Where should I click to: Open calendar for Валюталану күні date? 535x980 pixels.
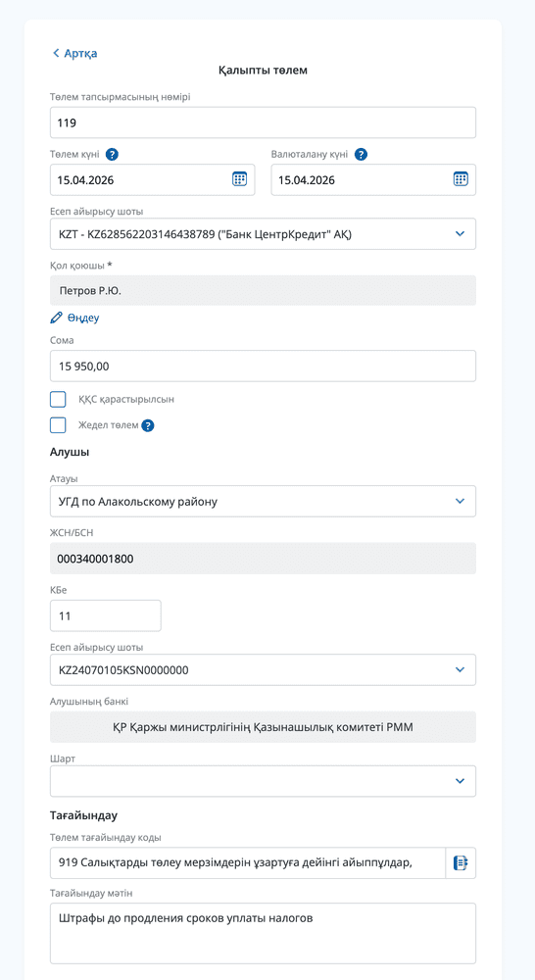(x=461, y=179)
